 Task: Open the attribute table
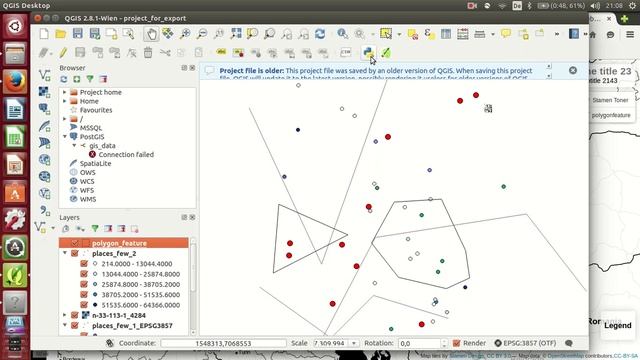pyautogui.click(x=446, y=34)
